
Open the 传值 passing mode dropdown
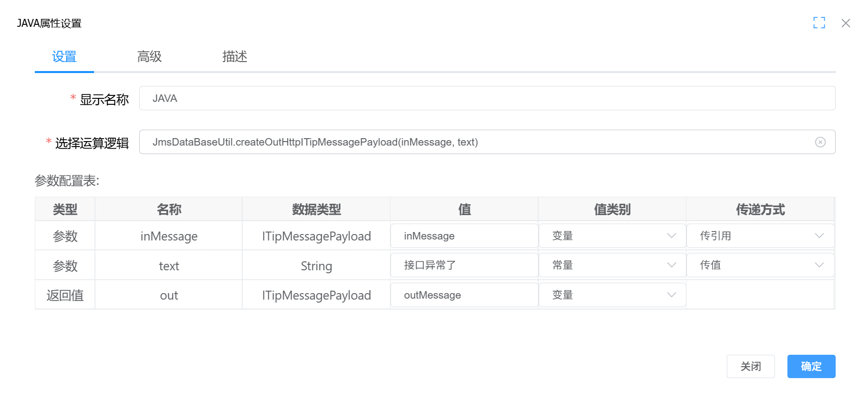tap(760, 265)
